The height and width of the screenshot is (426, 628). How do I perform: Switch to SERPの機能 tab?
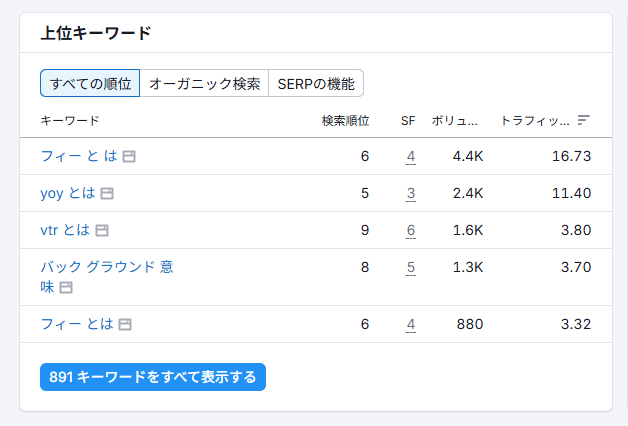(316, 83)
